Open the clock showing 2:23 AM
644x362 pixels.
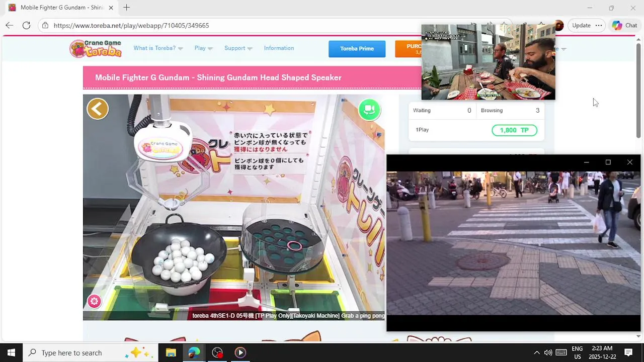point(602,352)
